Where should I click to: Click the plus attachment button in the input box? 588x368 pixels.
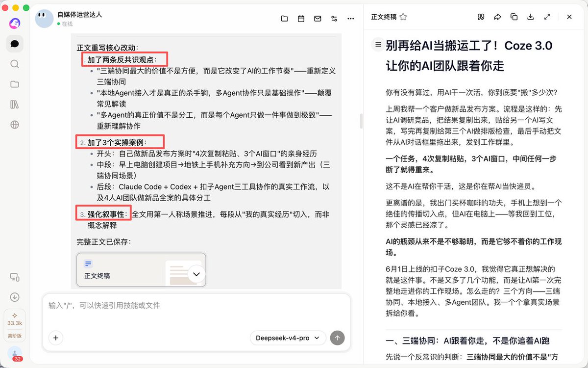pyautogui.click(x=55, y=338)
